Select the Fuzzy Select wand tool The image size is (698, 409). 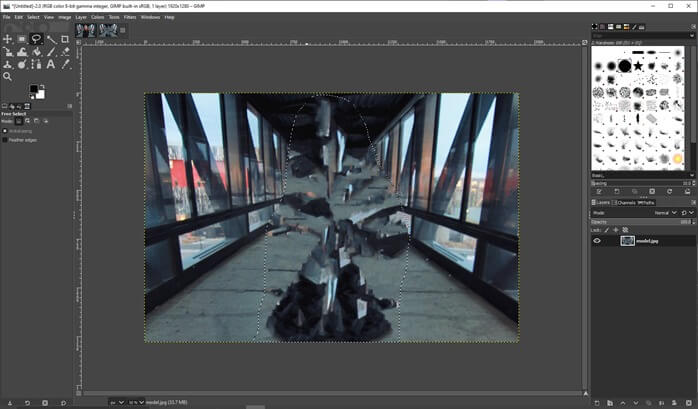tap(51, 39)
